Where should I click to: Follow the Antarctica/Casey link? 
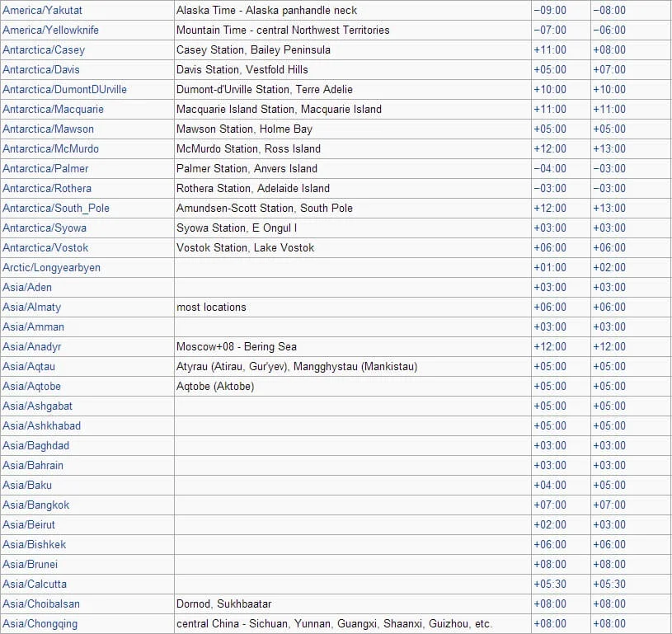(44, 50)
